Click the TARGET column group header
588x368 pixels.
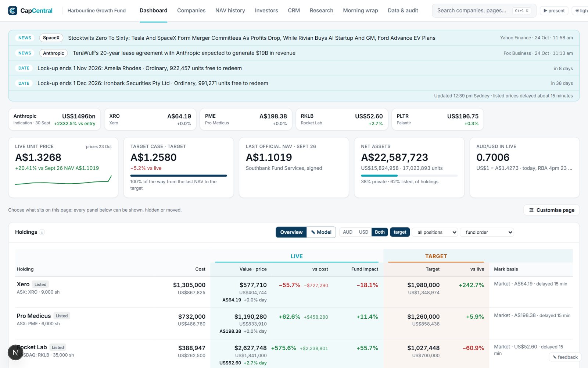[436, 256]
